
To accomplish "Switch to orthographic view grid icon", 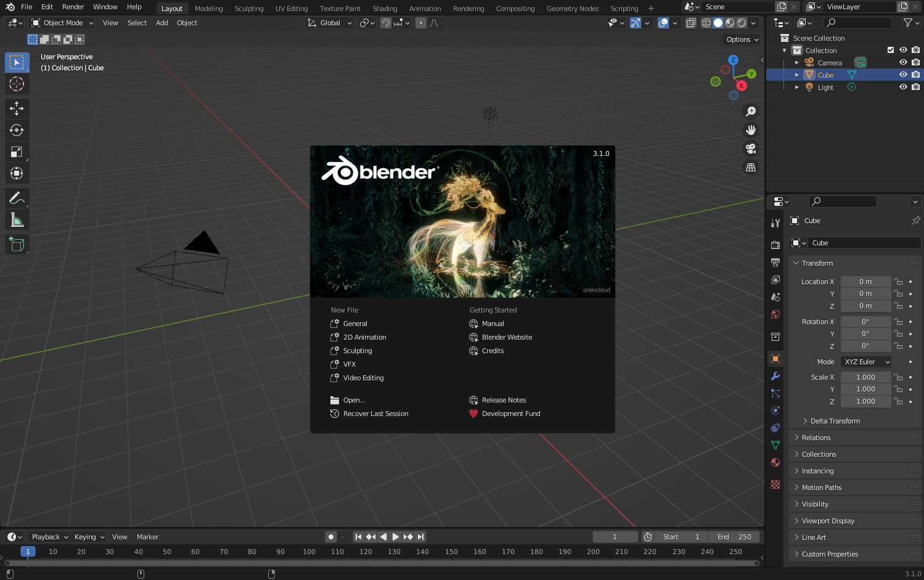I will [x=751, y=167].
